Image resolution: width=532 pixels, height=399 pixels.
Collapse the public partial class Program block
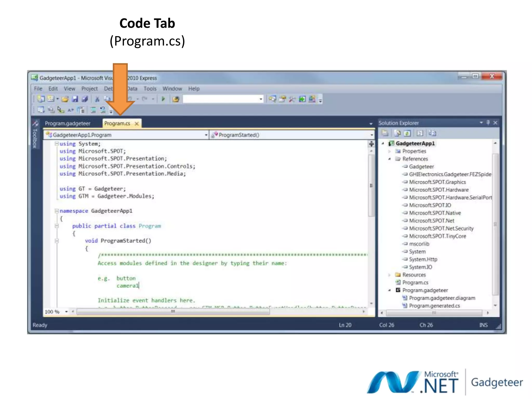pos(57,226)
